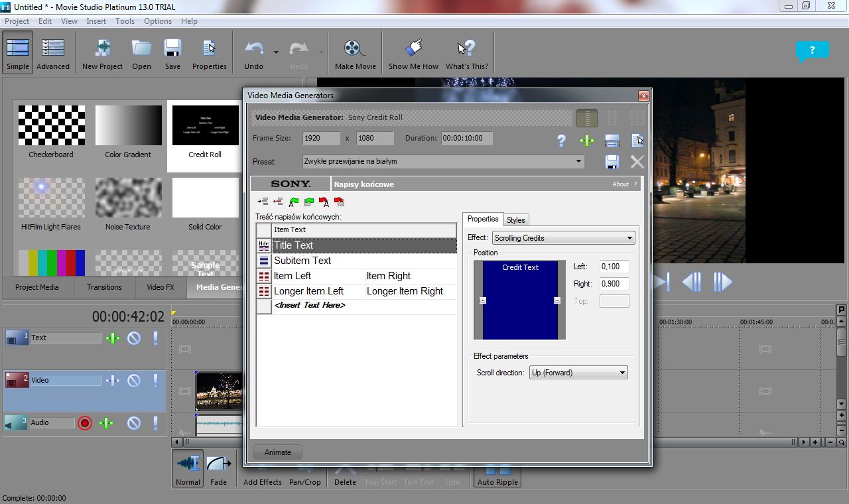
Task: Open the Options menu
Action: pyautogui.click(x=158, y=21)
